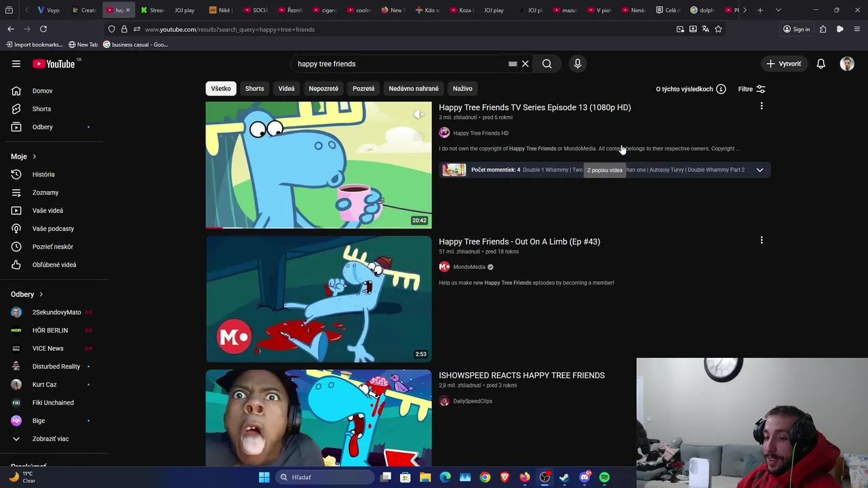Viewport: 868px width, 488px height.
Task: Expand the Moje section arrow
Action: click(x=34, y=157)
